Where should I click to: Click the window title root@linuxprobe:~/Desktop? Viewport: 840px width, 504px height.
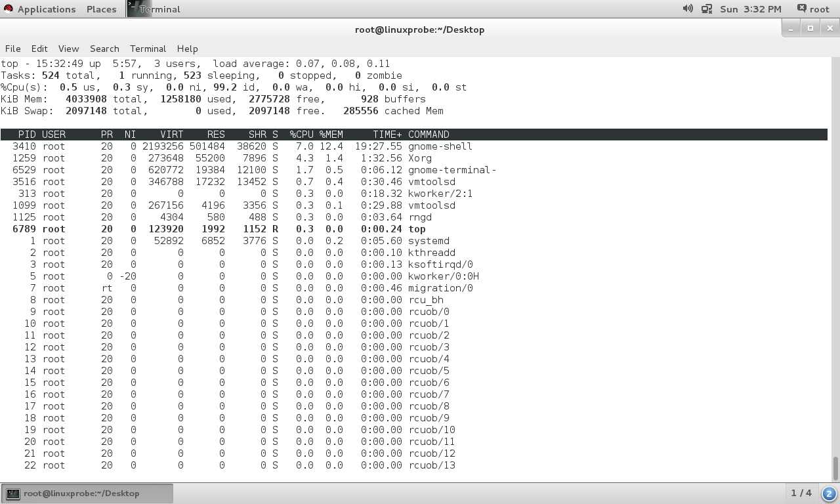419,30
